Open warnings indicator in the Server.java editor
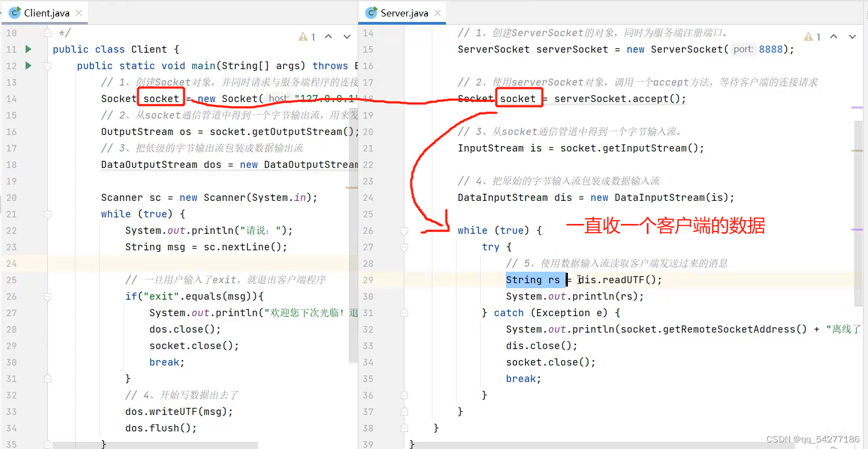This screenshot has width=868, height=449. click(x=812, y=37)
